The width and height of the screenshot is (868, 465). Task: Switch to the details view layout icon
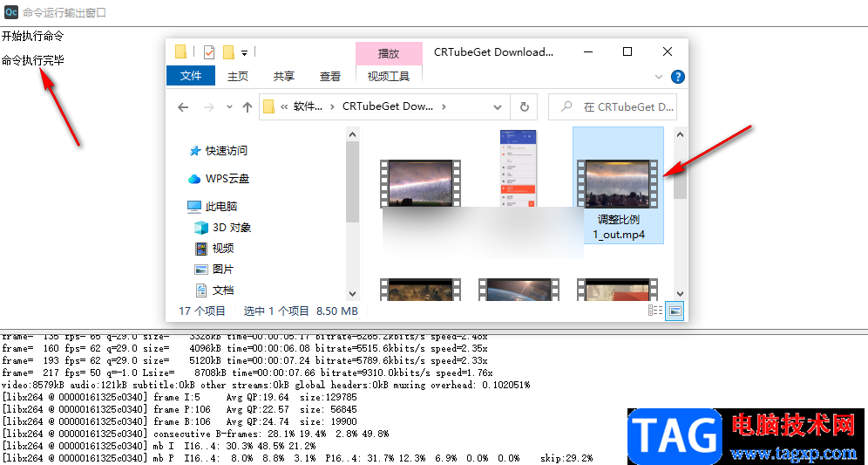pos(655,311)
